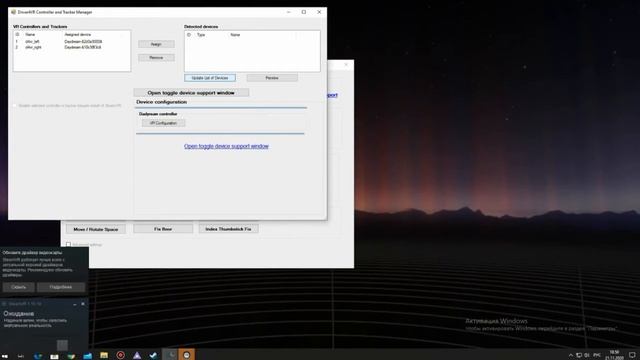640x360 pixels.
Task: Minimize the Controller and Tracker Manager window
Action: (289, 12)
